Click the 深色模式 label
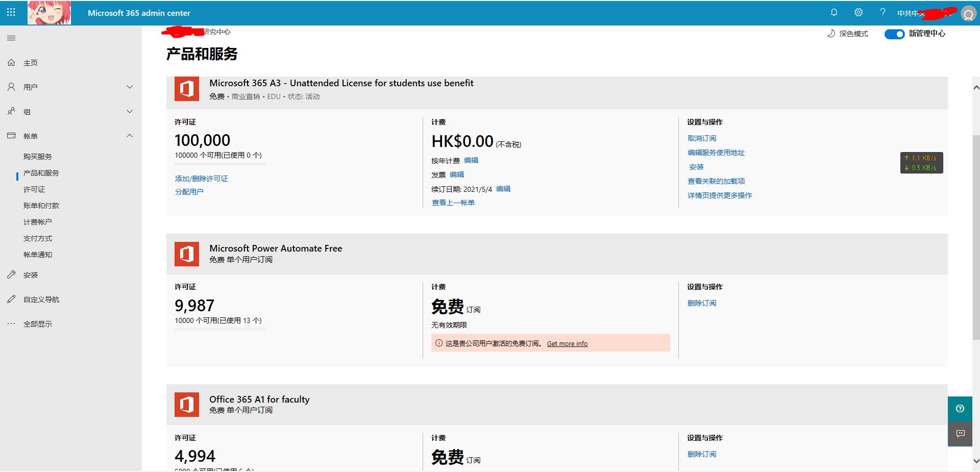The image size is (980, 472). [853, 34]
